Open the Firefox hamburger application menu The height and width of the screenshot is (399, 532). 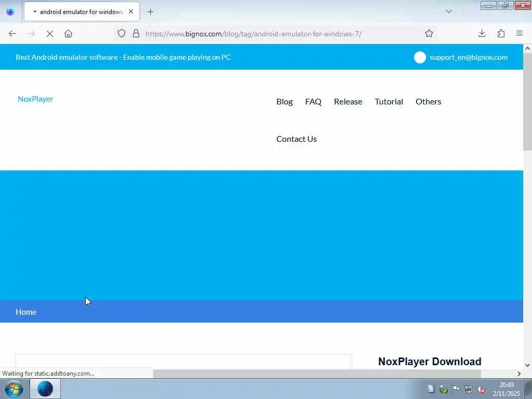point(520,33)
